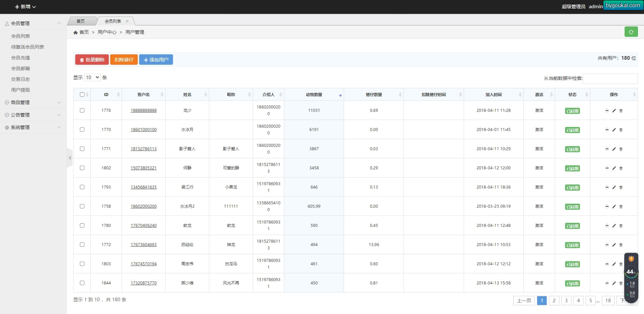Image resolution: width=644 pixels, height=314 pixels.
Task: Click the edit pencil icon for user 1793
Action: coord(614,187)
